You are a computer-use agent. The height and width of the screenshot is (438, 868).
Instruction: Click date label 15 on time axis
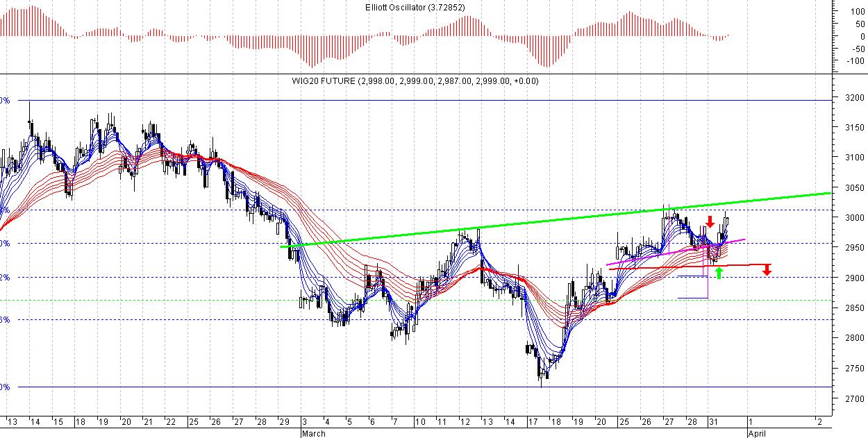pyautogui.click(x=59, y=421)
